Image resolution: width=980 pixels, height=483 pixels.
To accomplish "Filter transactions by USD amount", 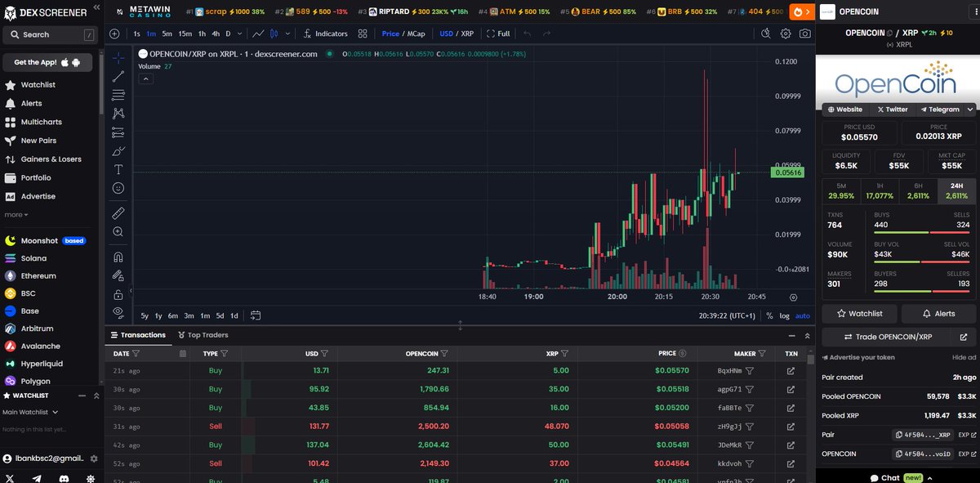I will tap(324, 354).
